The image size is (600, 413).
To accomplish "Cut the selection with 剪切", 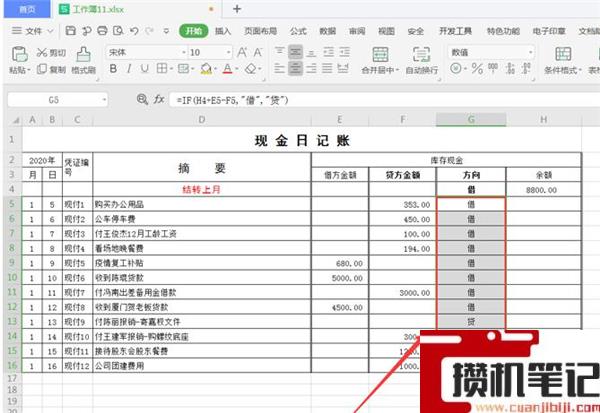I will pos(52,52).
